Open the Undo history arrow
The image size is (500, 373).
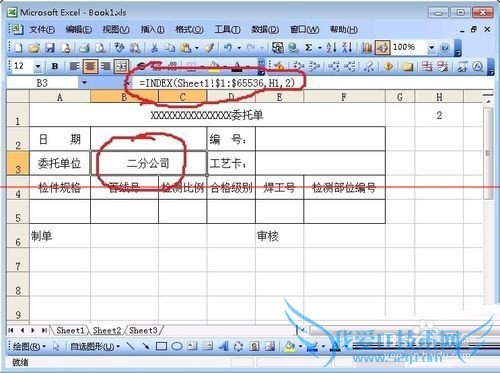[x=239, y=48]
